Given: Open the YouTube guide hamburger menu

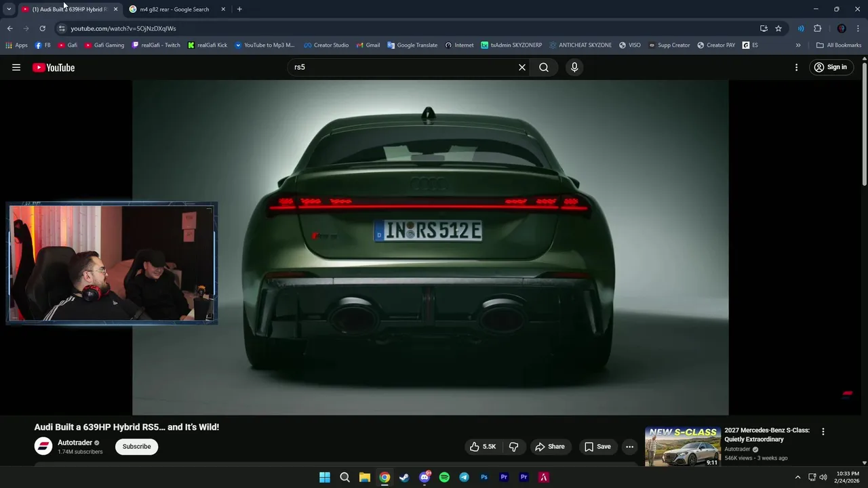Looking at the screenshot, I should pyautogui.click(x=16, y=67).
